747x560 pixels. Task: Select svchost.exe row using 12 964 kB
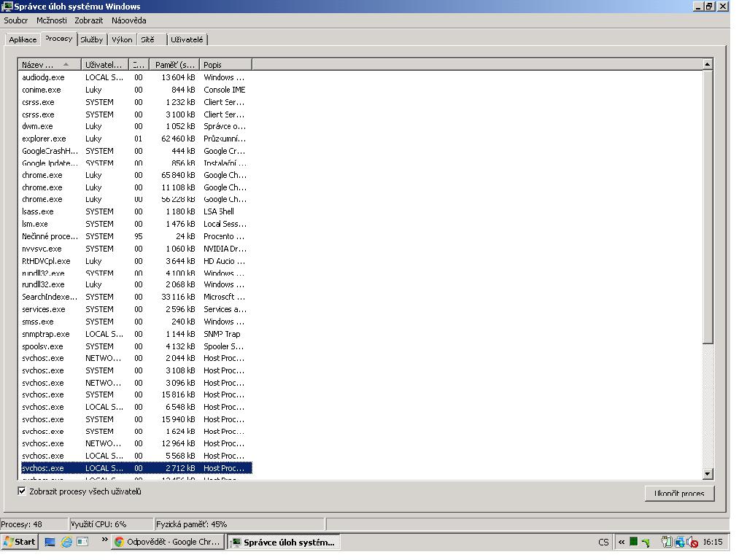click(135, 443)
